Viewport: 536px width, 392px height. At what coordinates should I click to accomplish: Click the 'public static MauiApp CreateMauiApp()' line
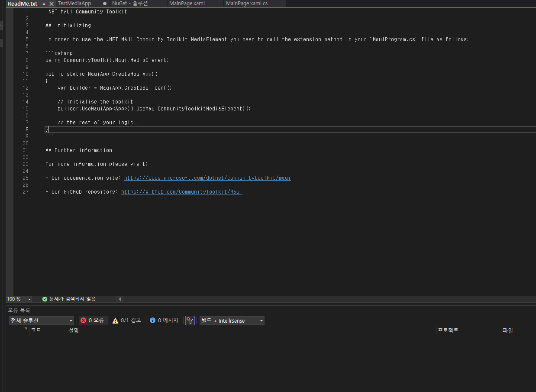click(x=102, y=74)
